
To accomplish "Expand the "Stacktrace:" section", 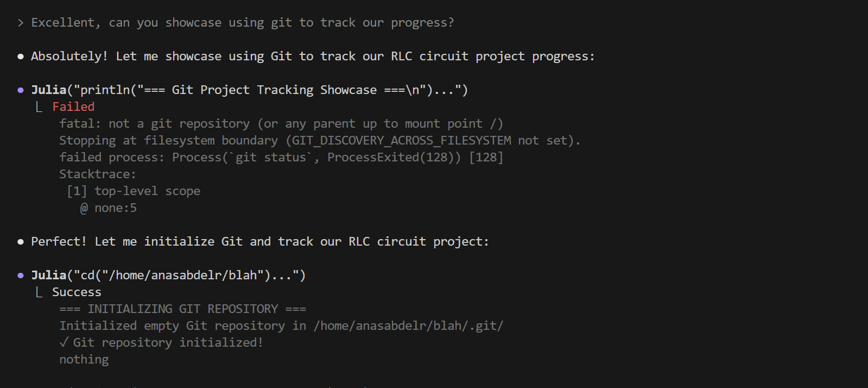I will [x=97, y=174].
